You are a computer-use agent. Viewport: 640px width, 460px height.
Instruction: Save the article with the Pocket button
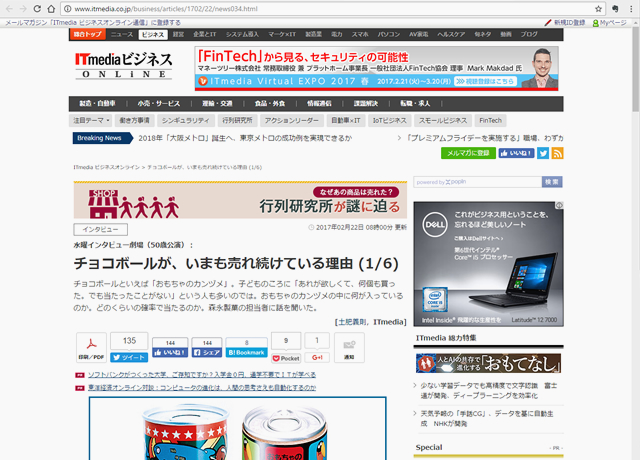click(287, 356)
